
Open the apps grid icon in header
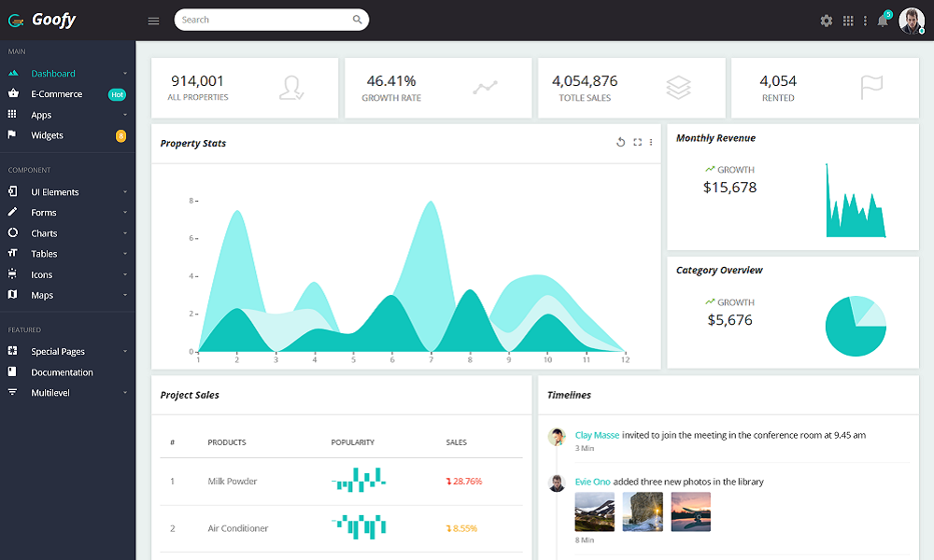tap(848, 21)
